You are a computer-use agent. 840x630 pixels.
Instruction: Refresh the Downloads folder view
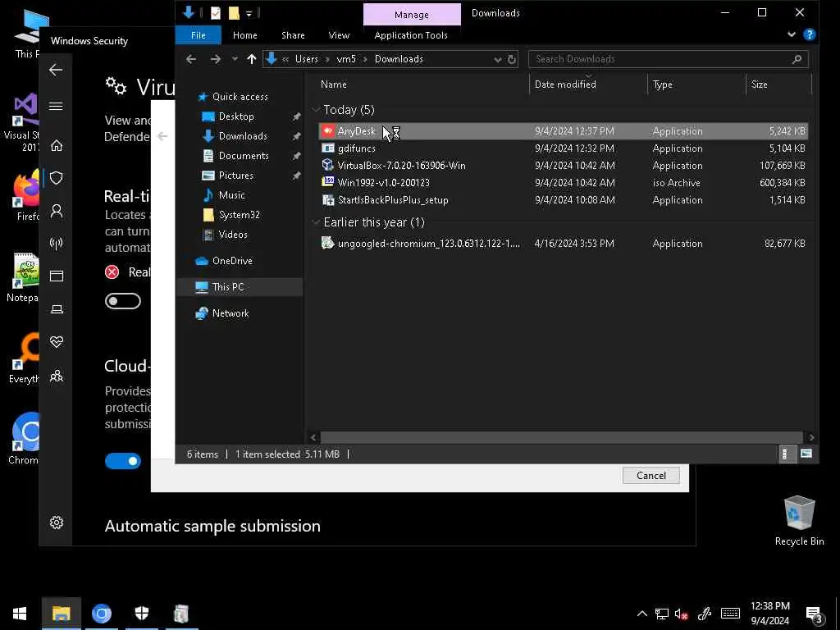(512, 59)
